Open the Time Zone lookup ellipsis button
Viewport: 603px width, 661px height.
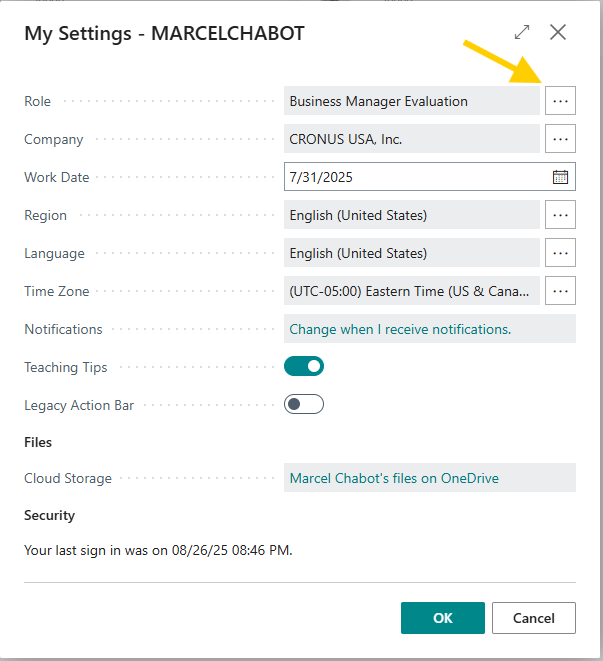click(560, 291)
